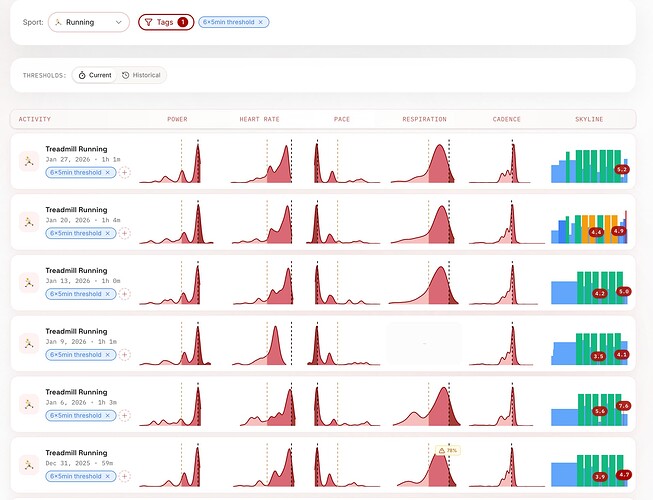The image size is (653, 500).
Task: Click the Skyline column header
Action: point(588,119)
